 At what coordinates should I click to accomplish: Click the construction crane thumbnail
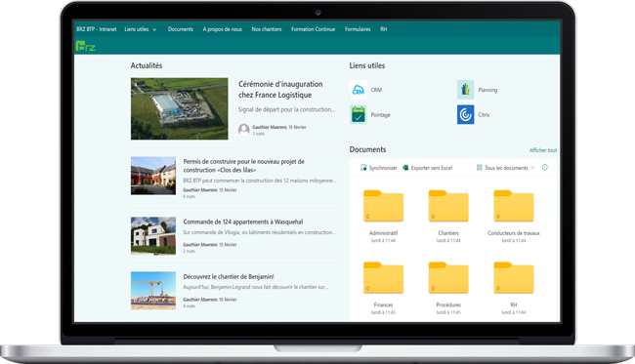coord(153,291)
